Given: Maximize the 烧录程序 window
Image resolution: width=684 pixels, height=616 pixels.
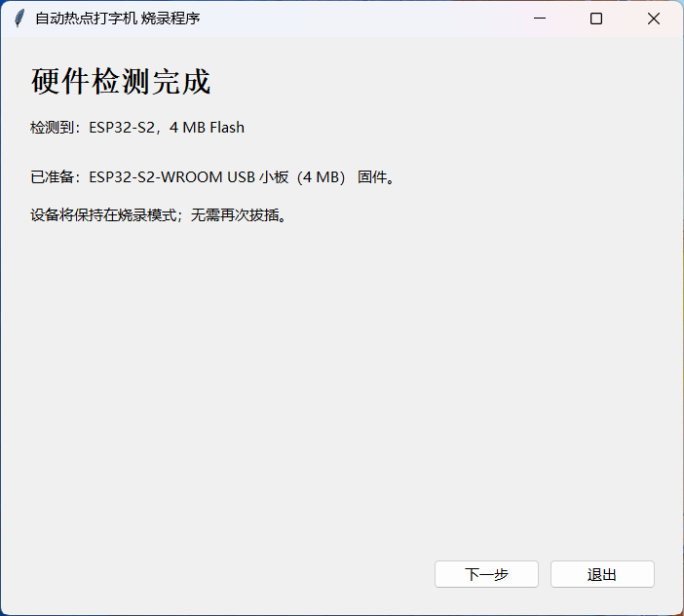Looking at the screenshot, I should click(596, 19).
